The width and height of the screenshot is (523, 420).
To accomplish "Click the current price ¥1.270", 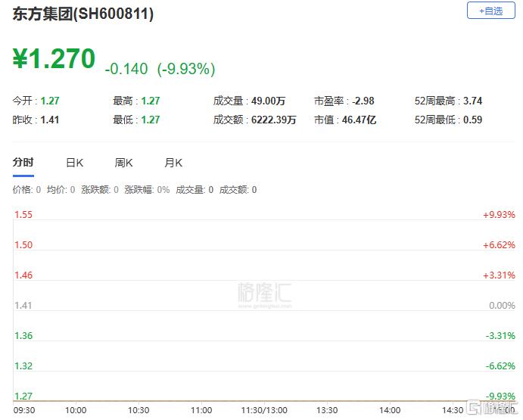I will (x=54, y=59).
